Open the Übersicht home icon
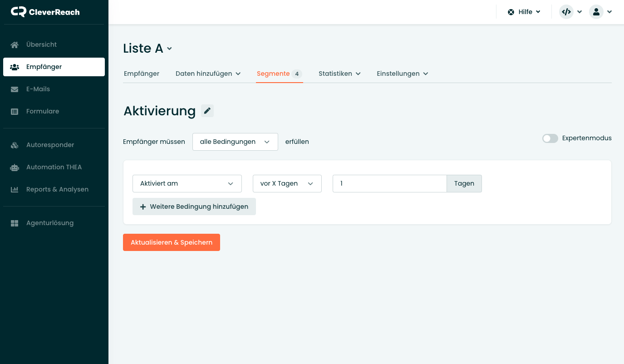This screenshot has width=624, height=364. click(15, 44)
